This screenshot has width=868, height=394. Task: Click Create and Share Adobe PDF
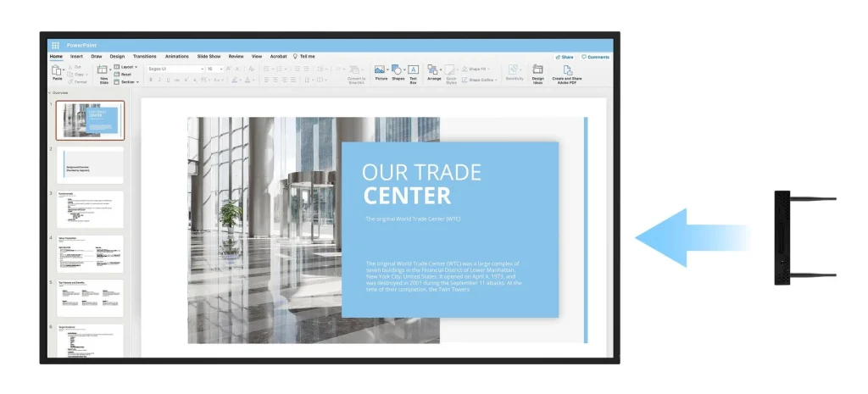[567, 75]
